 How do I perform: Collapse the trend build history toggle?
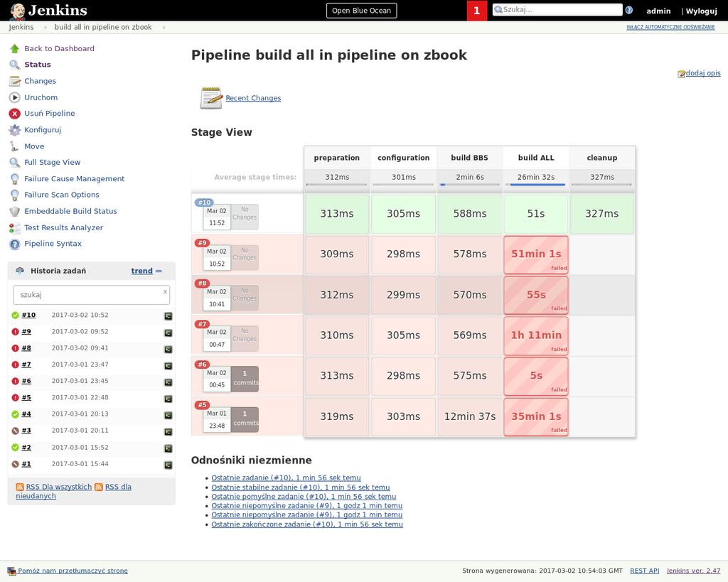click(x=159, y=271)
